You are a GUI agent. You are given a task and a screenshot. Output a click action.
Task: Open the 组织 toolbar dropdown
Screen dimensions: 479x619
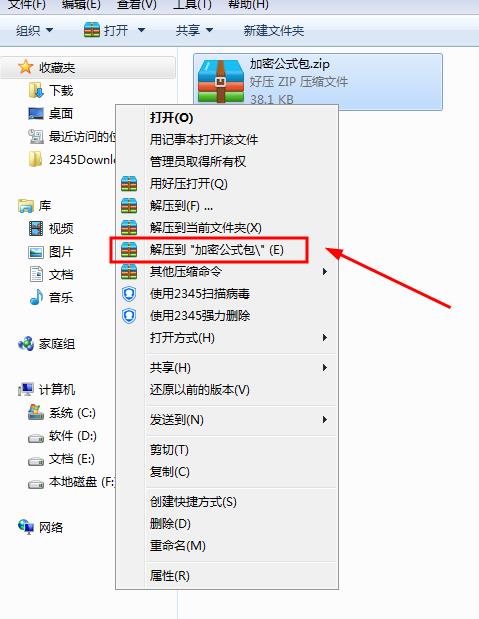point(34,30)
